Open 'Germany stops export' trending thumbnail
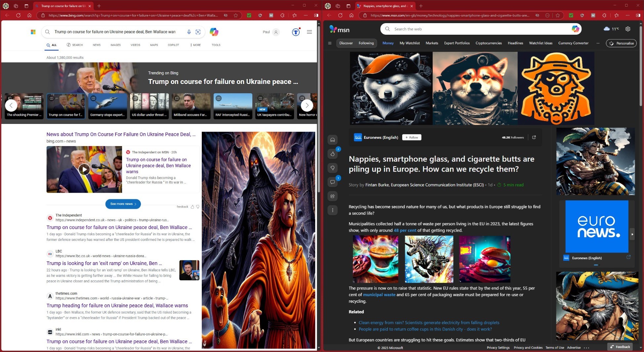 point(107,106)
